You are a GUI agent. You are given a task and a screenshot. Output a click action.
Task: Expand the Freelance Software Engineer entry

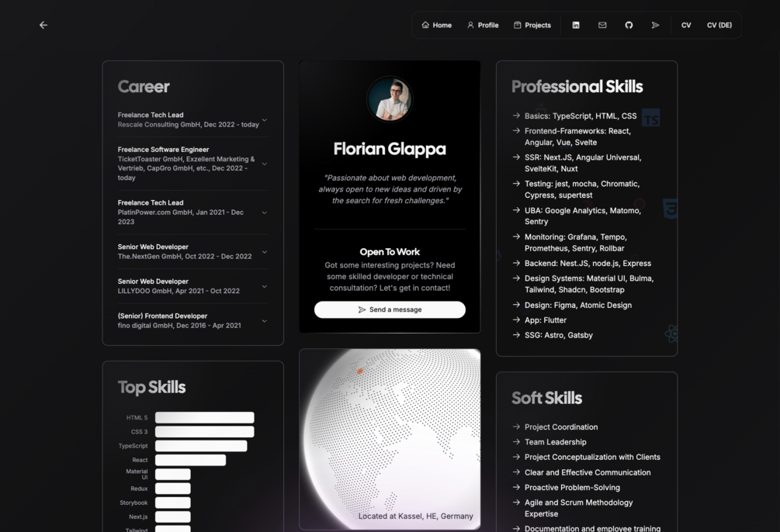192,164
